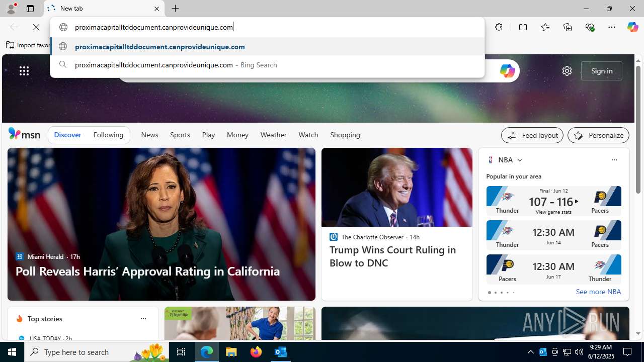
Task: Launch Firefox from taskbar
Action: [256, 352]
